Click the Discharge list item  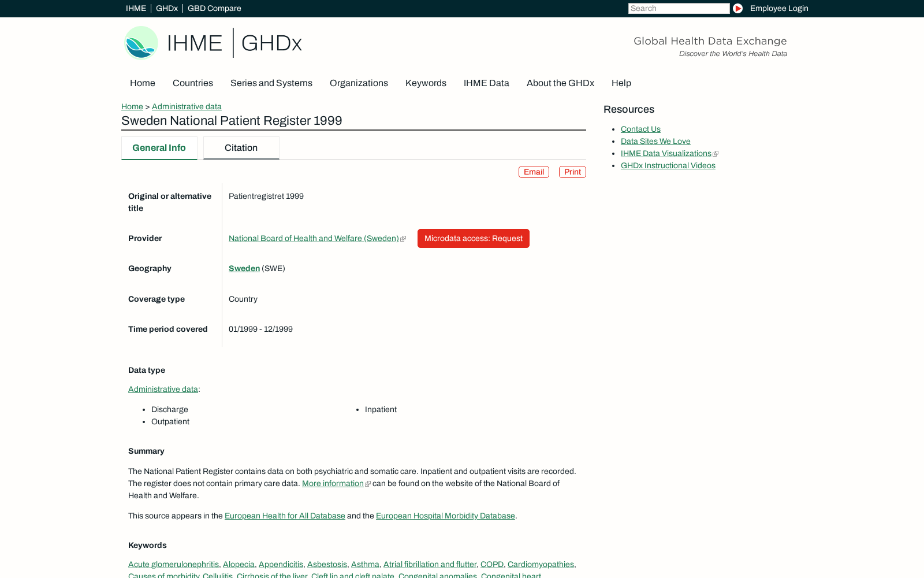click(170, 409)
